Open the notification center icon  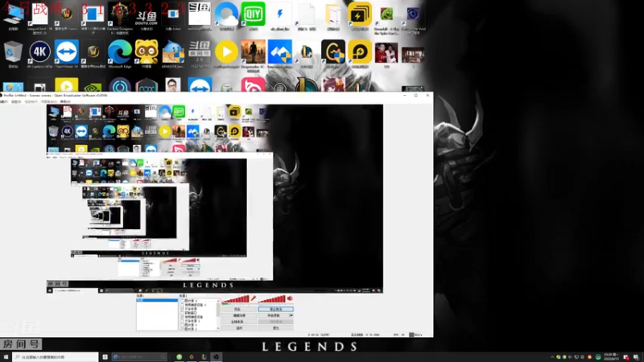pyautogui.click(x=636, y=357)
